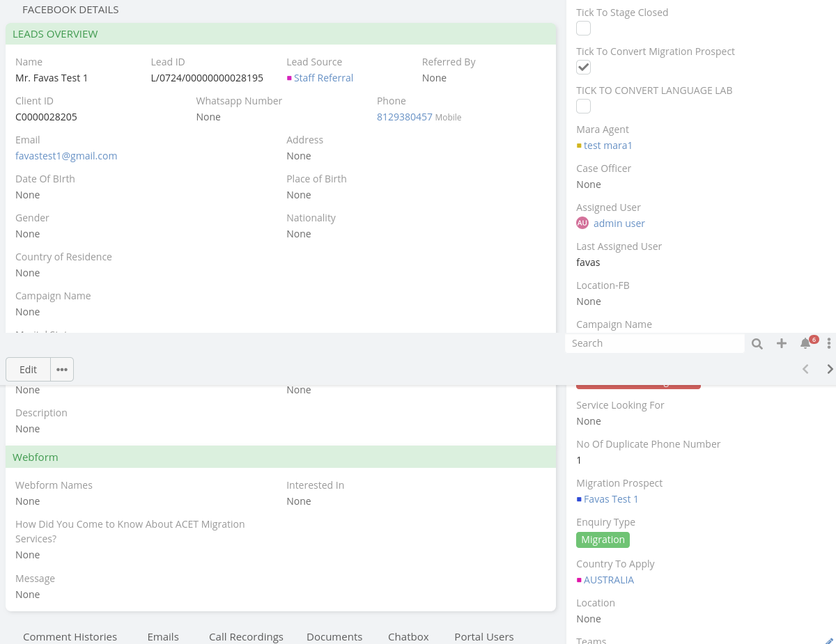Screen dimensions: 836x644
Task: Click the search magnifier icon
Action: tap(757, 343)
